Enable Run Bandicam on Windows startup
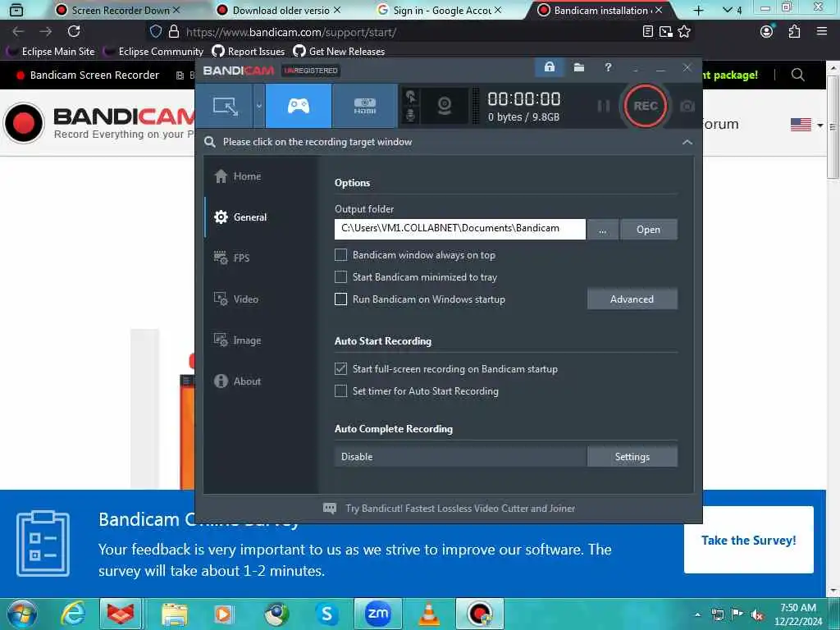The height and width of the screenshot is (630, 840). 340,299
